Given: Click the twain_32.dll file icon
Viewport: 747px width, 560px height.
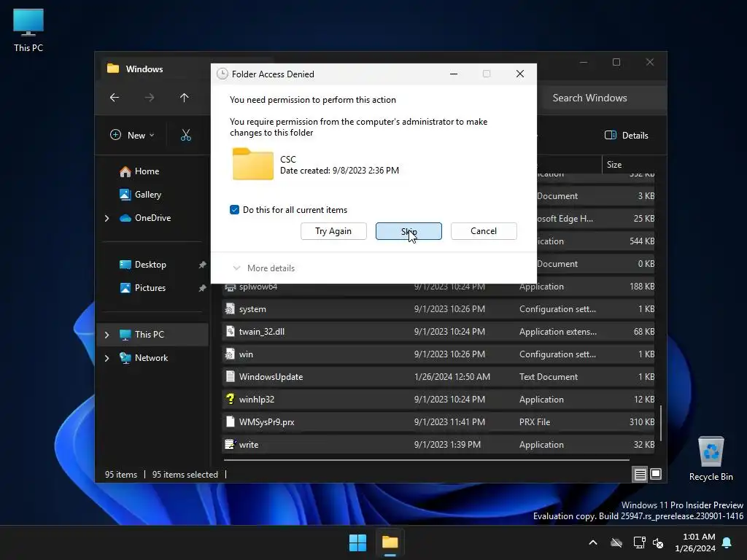Looking at the screenshot, I should point(230,332).
